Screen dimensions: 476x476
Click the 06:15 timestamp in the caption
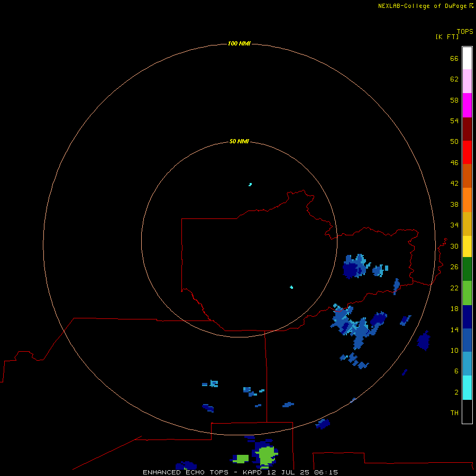pos(326,472)
